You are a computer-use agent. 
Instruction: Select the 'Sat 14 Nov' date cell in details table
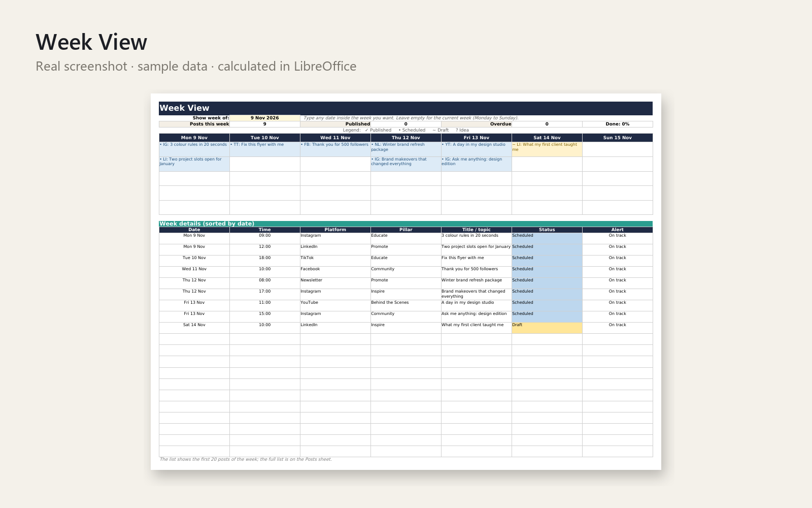point(194,328)
